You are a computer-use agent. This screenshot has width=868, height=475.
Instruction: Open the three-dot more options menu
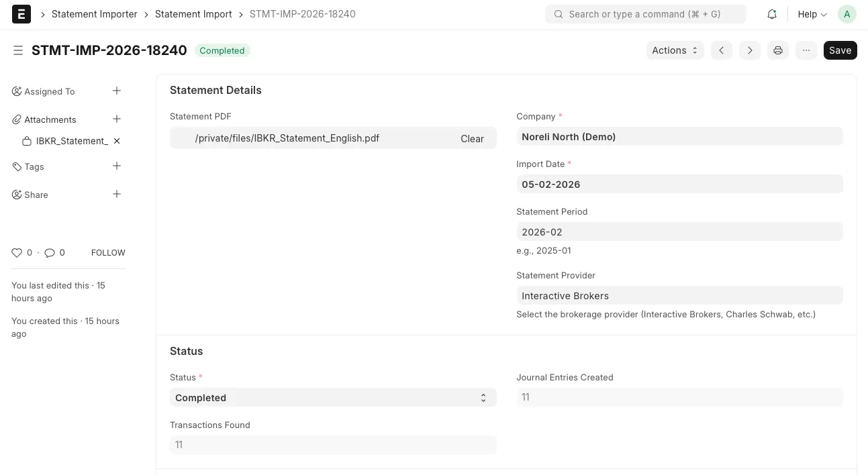tap(806, 50)
